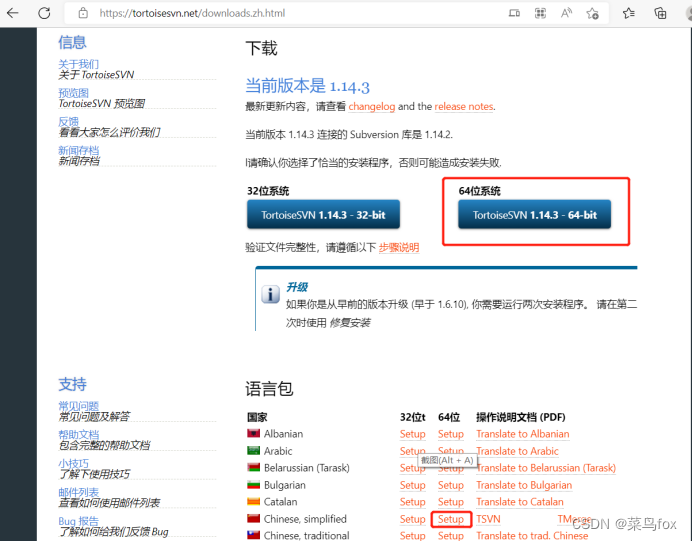Screen dimensions: 692x541
Task: Open 新闻存档 sidebar link
Action: click(x=79, y=150)
